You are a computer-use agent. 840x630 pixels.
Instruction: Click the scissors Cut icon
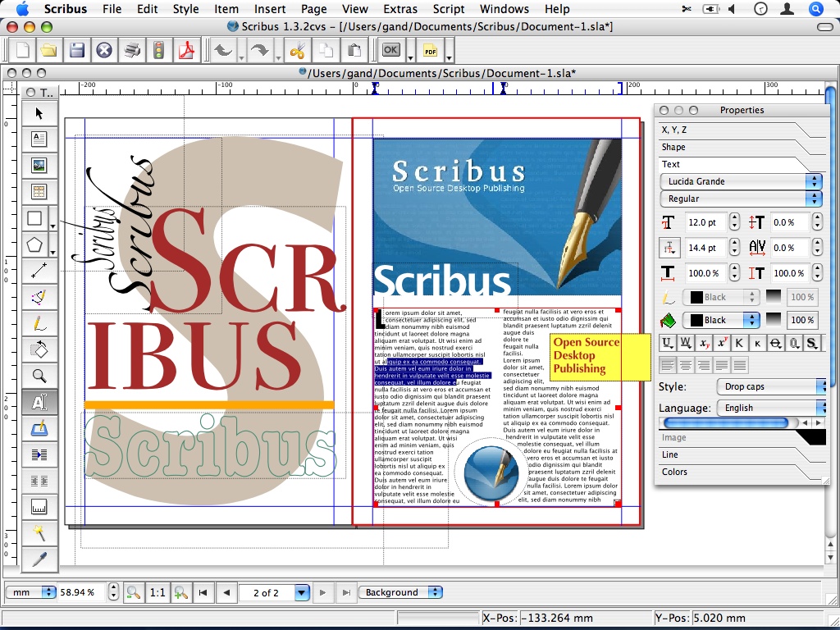297,51
